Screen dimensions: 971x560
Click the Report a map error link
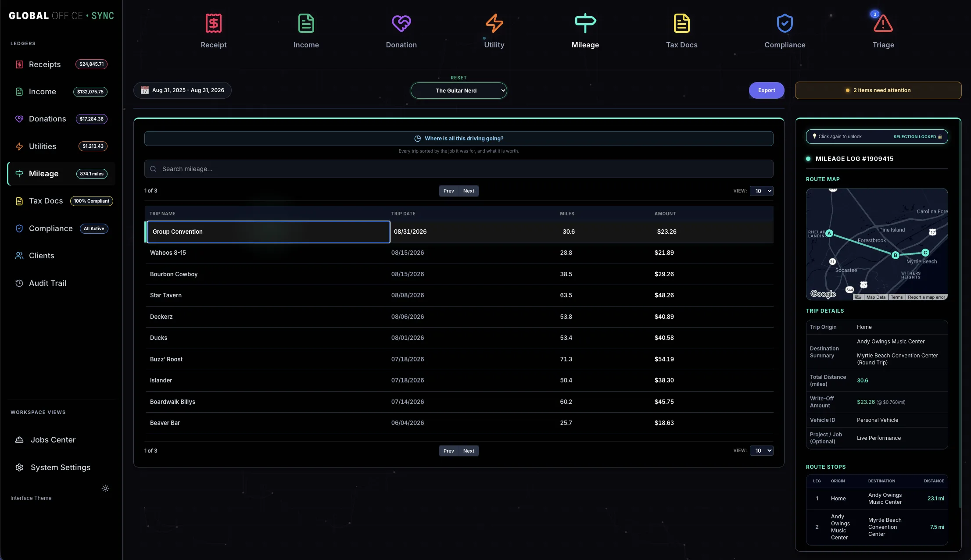(x=927, y=297)
